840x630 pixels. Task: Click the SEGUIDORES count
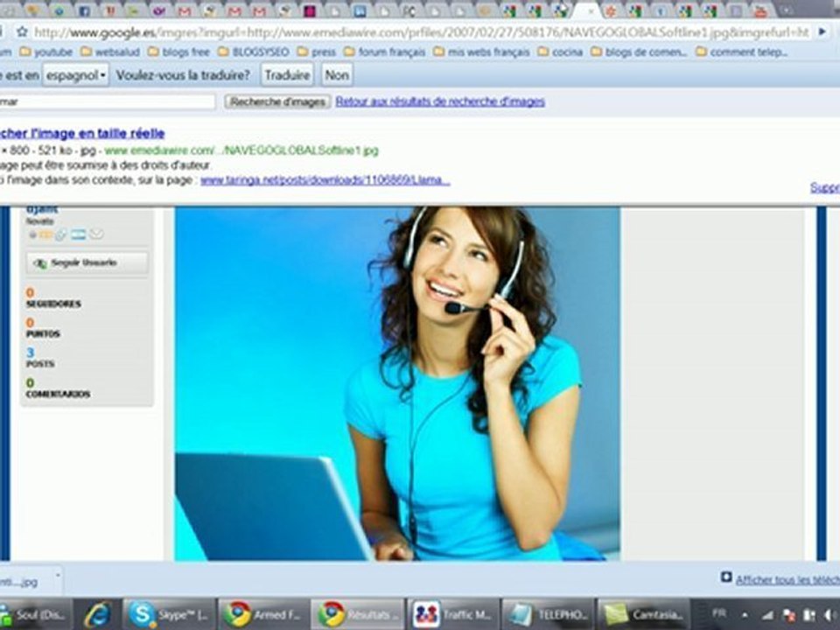30,292
